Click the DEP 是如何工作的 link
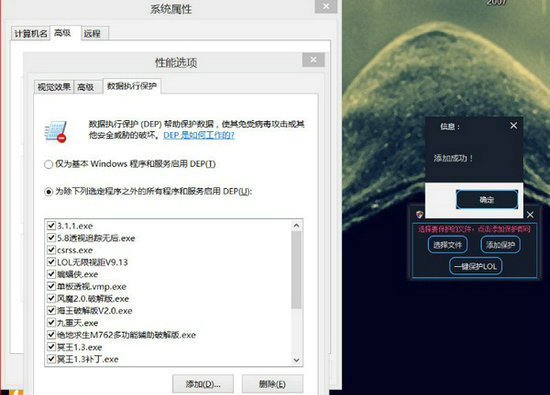550x395 pixels. coord(199,135)
